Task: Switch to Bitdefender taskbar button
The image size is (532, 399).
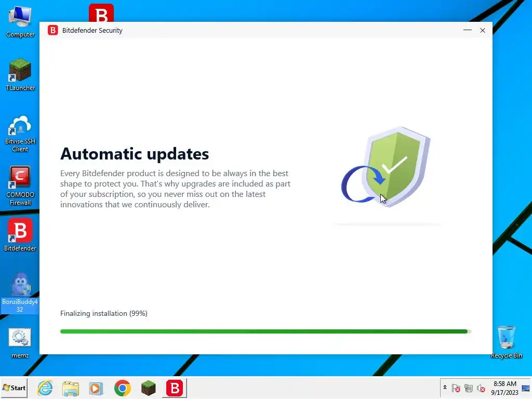Action: [175, 388]
